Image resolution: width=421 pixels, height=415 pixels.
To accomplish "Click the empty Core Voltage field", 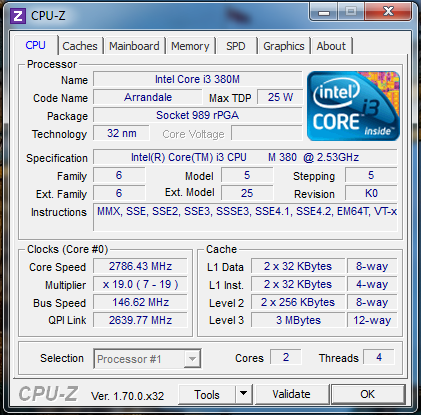I will [266, 133].
